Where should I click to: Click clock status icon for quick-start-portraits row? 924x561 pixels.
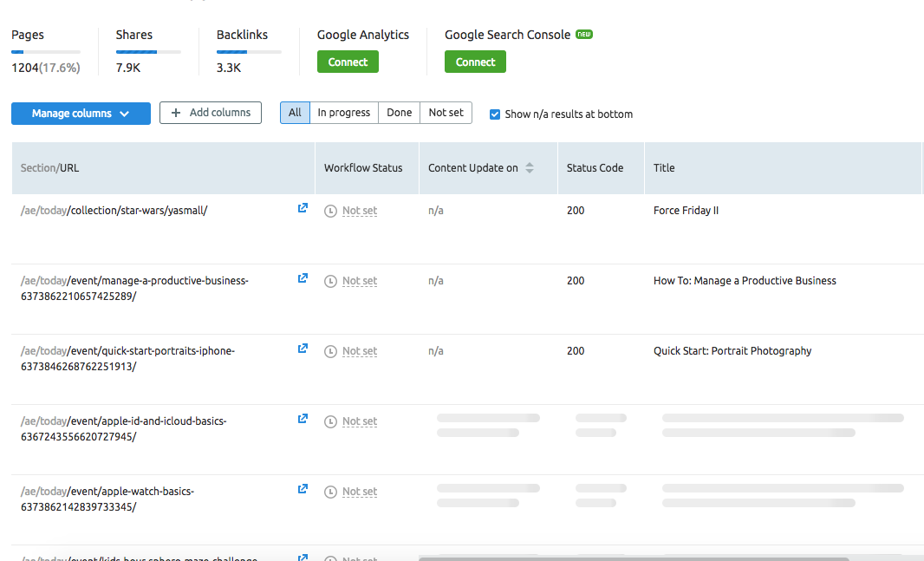(x=330, y=351)
